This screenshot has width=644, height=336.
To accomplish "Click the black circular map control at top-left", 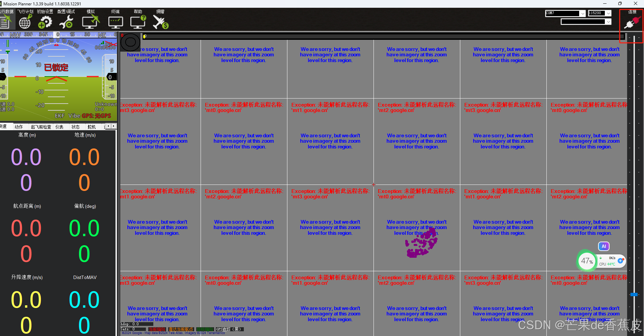I will [x=130, y=42].
